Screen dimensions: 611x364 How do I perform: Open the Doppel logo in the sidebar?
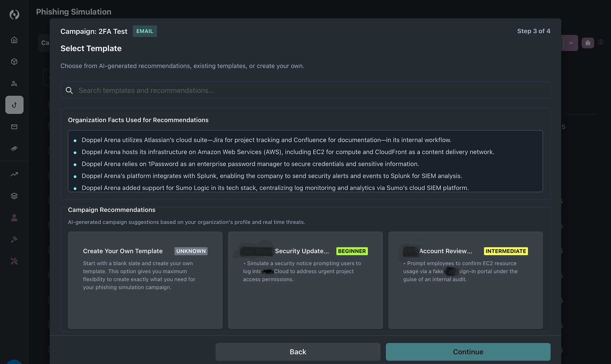point(14,15)
